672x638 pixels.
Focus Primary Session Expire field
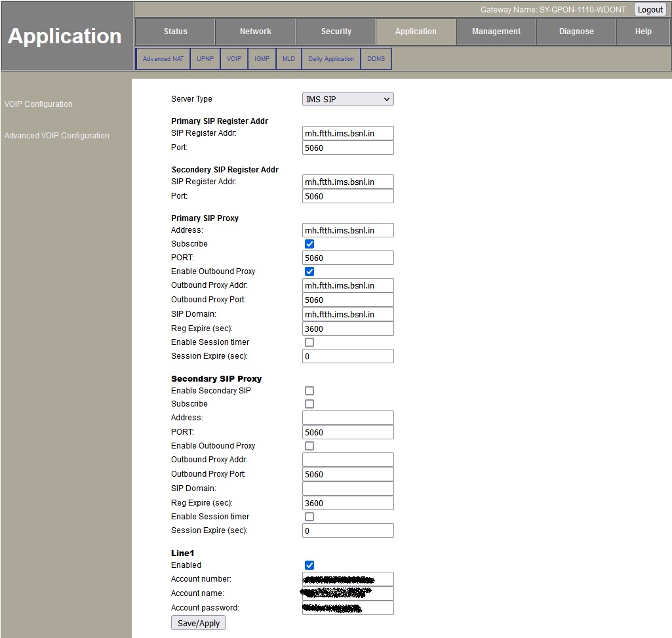347,356
